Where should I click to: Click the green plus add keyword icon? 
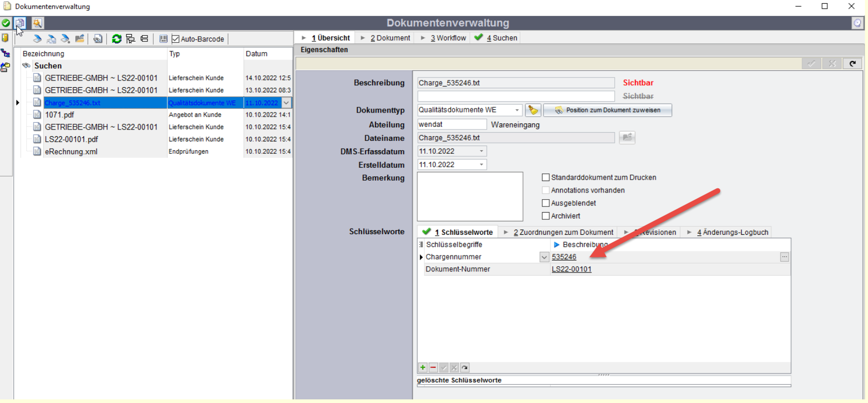423,367
